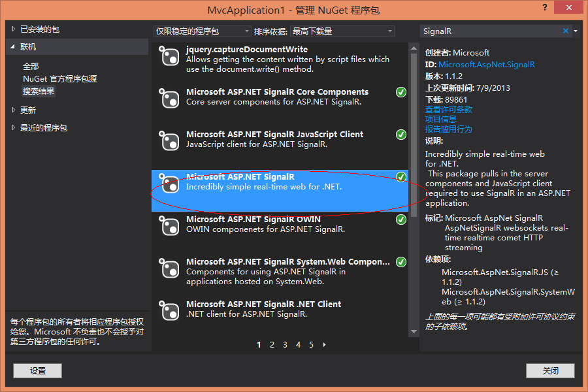Click the package list scroll up arrow
588x392 pixels.
[x=414, y=48]
